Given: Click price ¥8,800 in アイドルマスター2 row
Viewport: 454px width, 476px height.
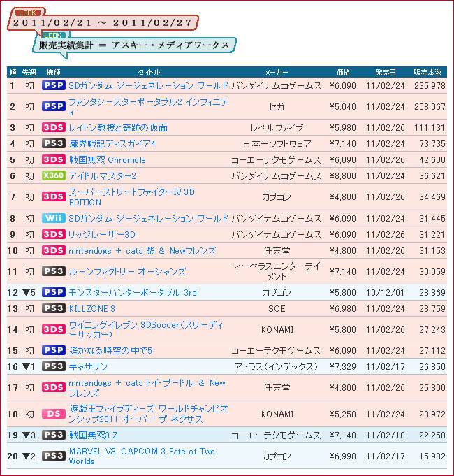Looking at the screenshot, I should [343, 176].
